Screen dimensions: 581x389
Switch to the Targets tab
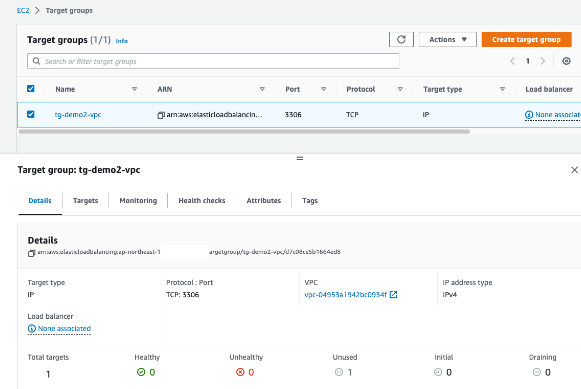86,200
